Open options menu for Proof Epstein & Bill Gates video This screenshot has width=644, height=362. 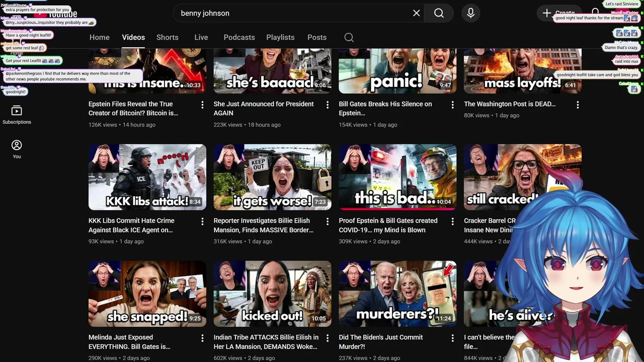(x=452, y=221)
